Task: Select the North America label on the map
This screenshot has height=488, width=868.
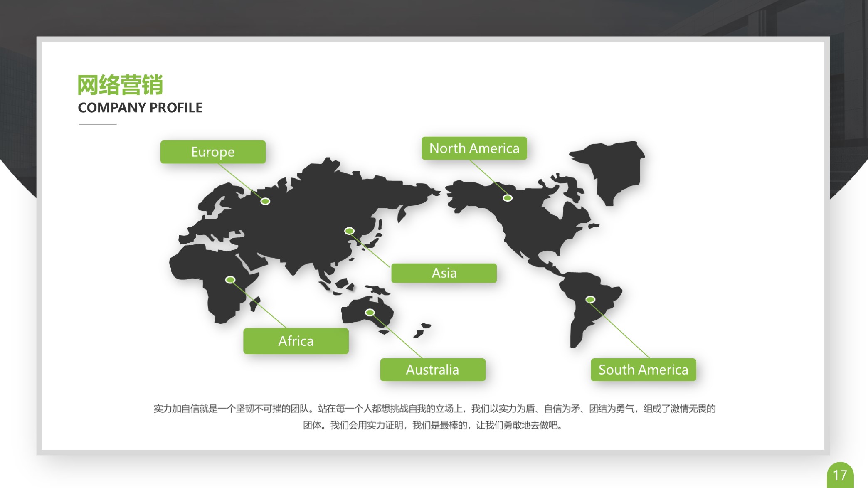Action: click(x=475, y=148)
